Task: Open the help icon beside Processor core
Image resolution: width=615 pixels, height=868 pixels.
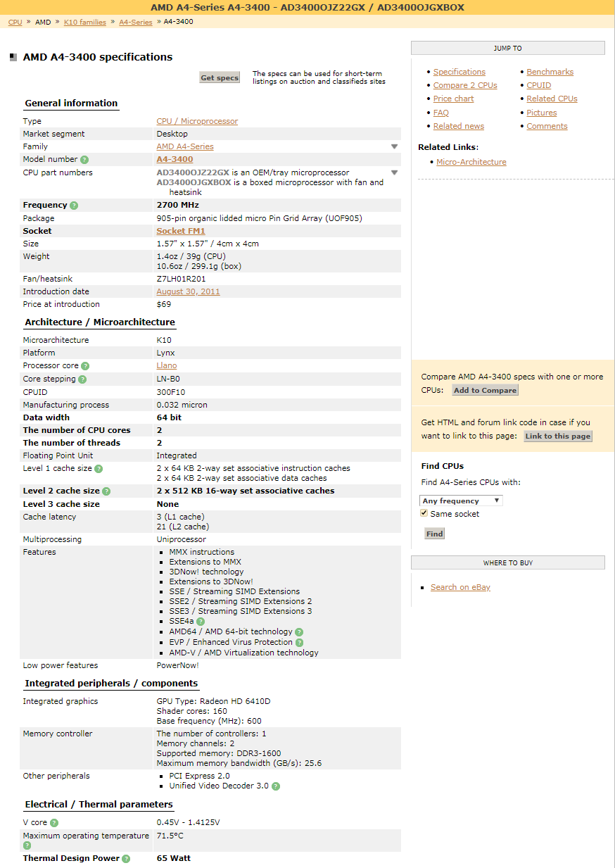Action: click(x=85, y=366)
